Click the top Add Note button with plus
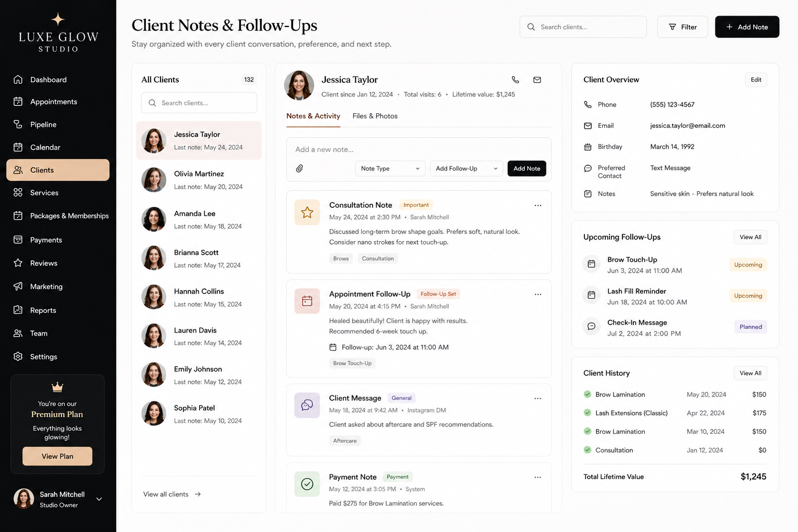This screenshot has height=532, width=798. click(x=747, y=27)
